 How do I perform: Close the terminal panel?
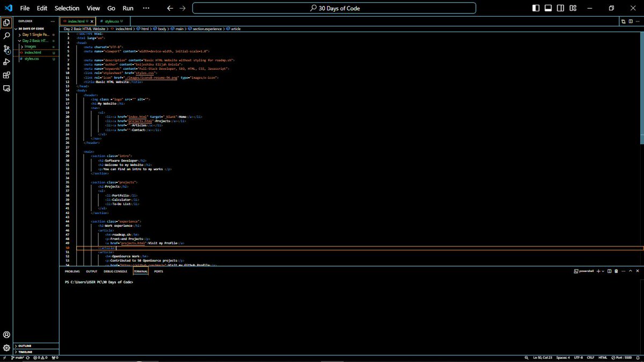(637, 271)
